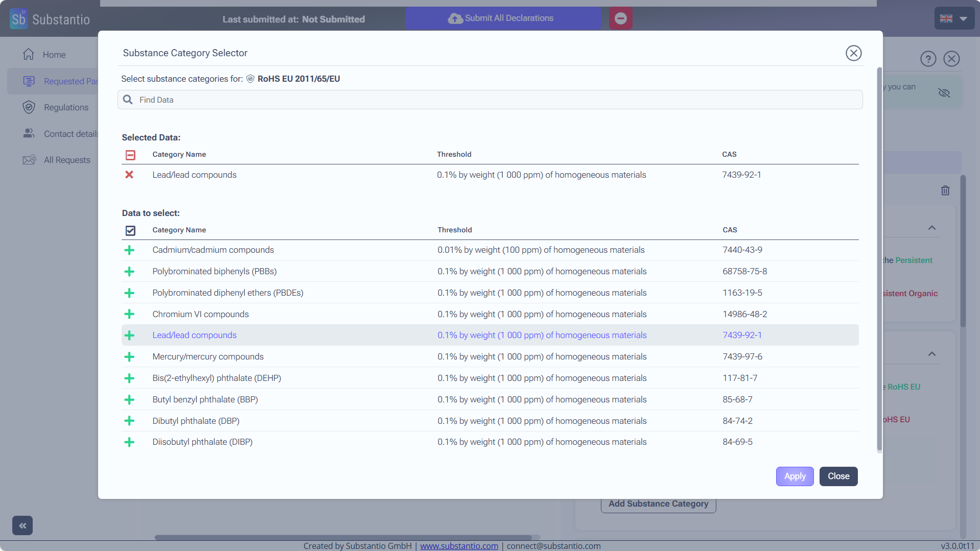Collapse the RoHS EU section chevron
980x551 pixels.
click(x=932, y=354)
